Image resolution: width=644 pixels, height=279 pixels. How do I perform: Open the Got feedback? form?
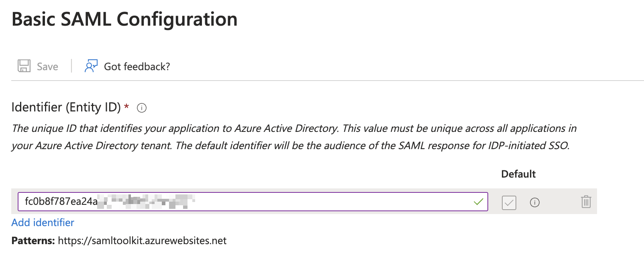pyautogui.click(x=137, y=66)
